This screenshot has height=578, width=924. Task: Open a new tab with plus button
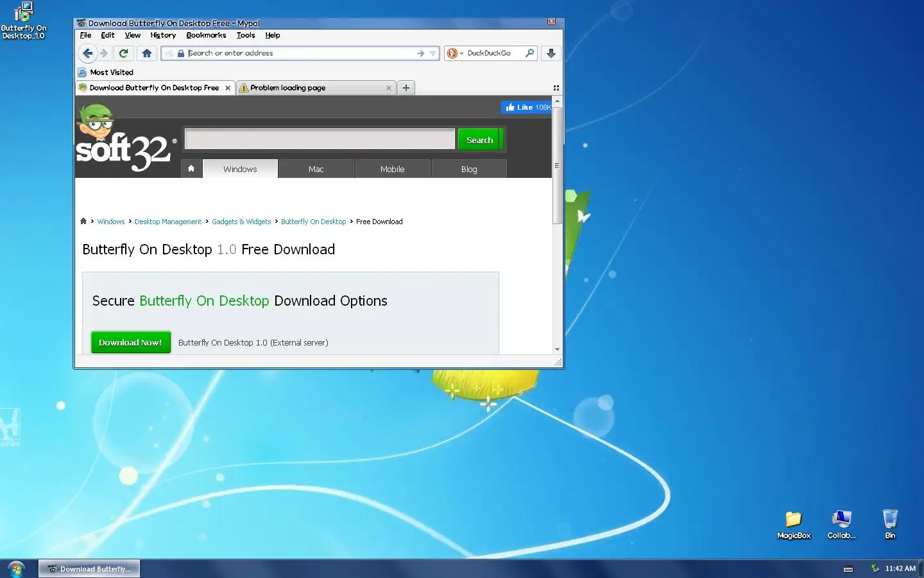click(406, 88)
